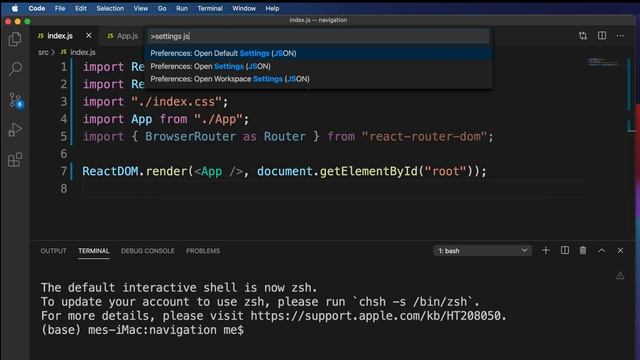Click the terminal warning triangle icon

tap(620, 276)
